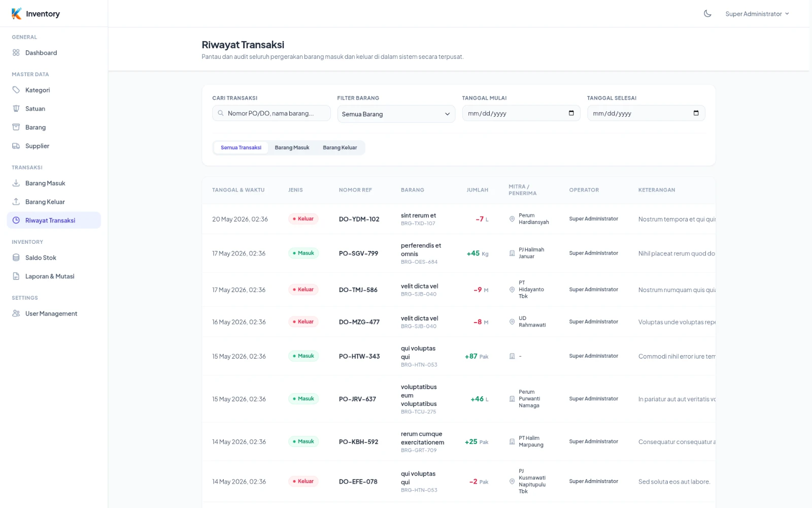The image size is (812, 508).
Task: Click the Kategori tag icon
Action: (16, 90)
